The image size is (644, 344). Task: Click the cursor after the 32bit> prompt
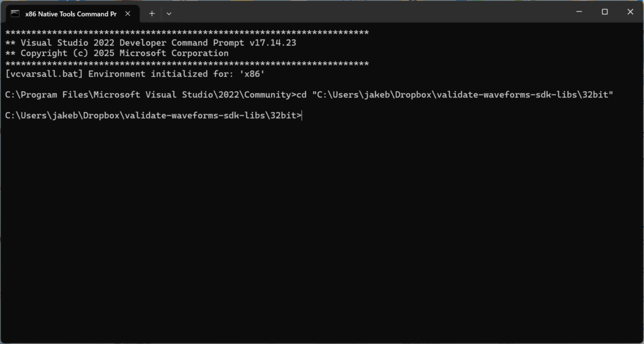303,115
